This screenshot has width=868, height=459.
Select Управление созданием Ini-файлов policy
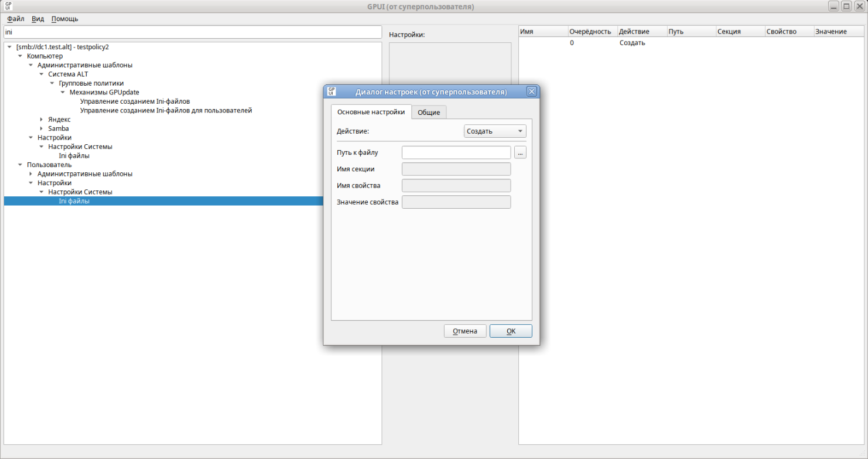point(135,101)
